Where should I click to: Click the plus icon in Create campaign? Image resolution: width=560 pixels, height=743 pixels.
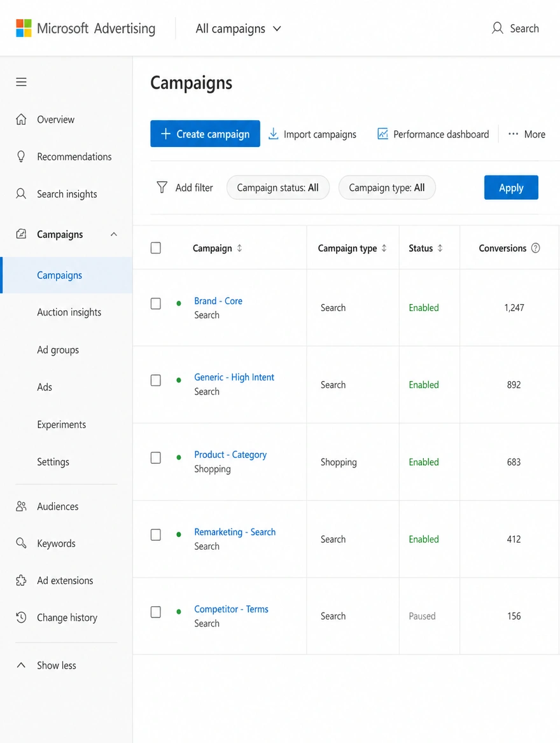click(165, 134)
